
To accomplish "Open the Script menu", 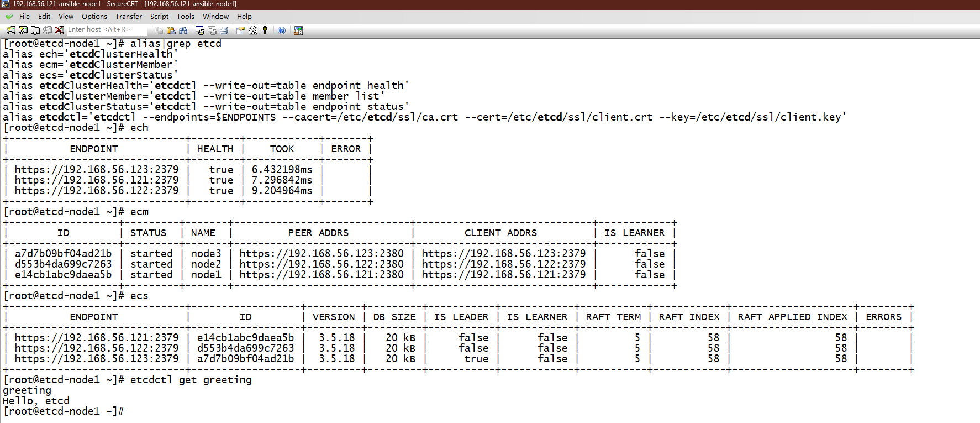I will (x=159, y=17).
